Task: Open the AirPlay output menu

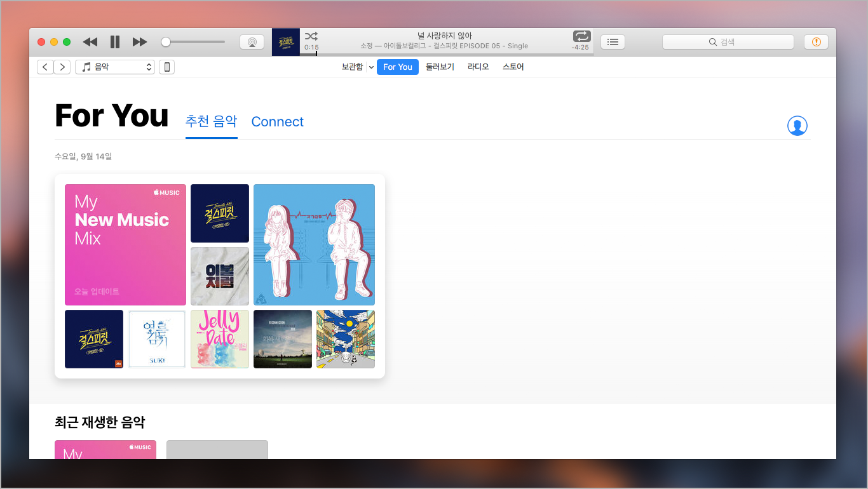Action: tap(252, 42)
